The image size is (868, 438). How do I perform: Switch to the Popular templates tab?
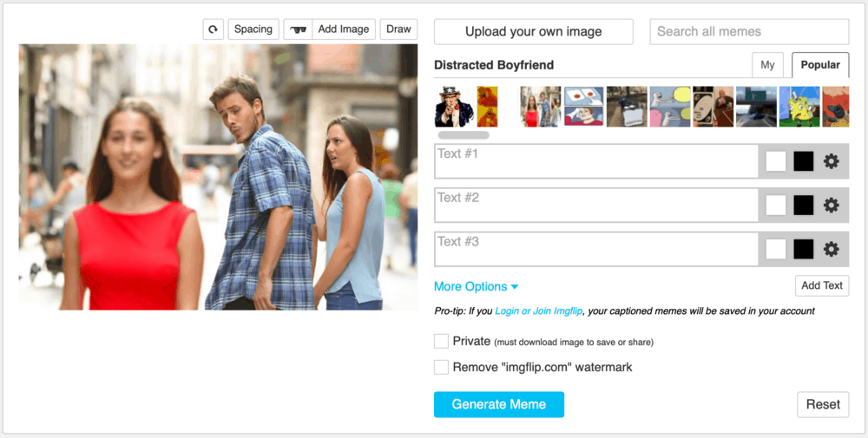click(819, 65)
